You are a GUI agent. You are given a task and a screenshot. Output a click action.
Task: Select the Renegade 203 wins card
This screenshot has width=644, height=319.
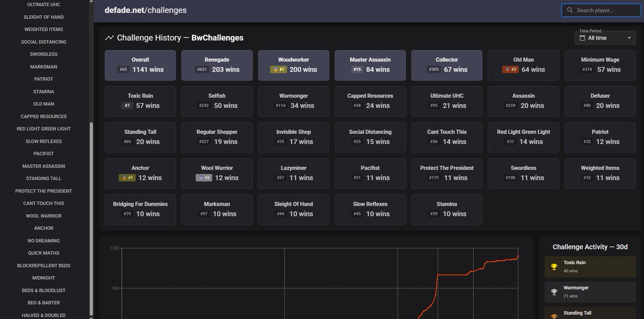tap(217, 65)
